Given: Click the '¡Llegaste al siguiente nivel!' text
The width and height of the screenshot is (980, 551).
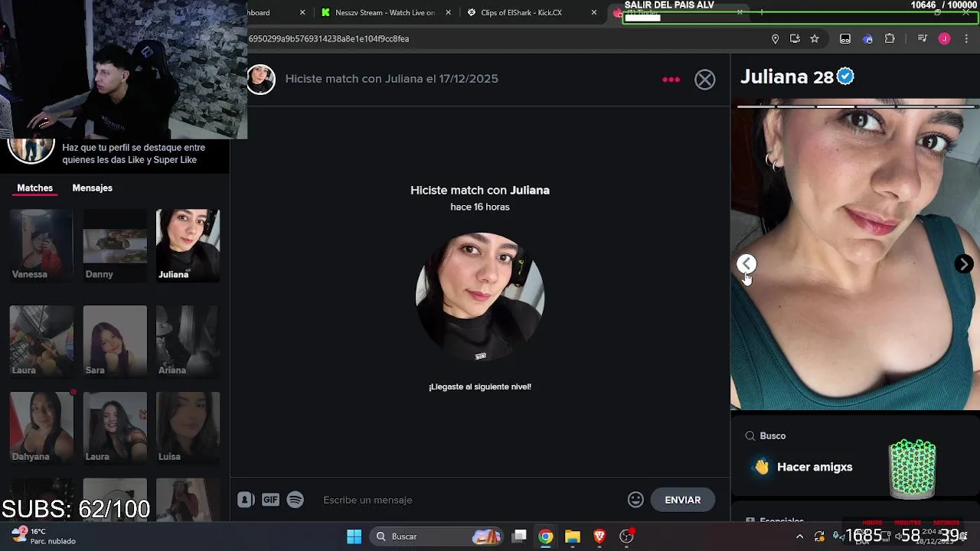Looking at the screenshot, I should click(x=480, y=386).
